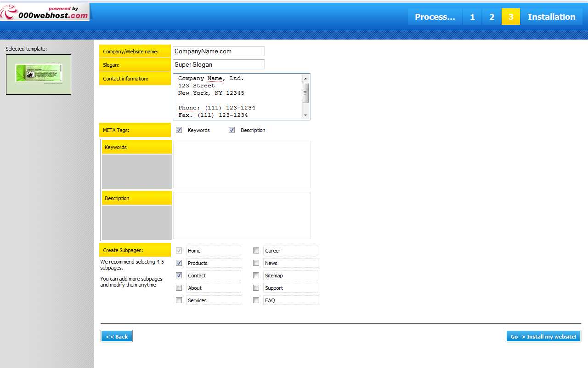The height and width of the screenshot is (368, 588).
Task: Click the selected green template thumbnail
Action: point(39,75)
